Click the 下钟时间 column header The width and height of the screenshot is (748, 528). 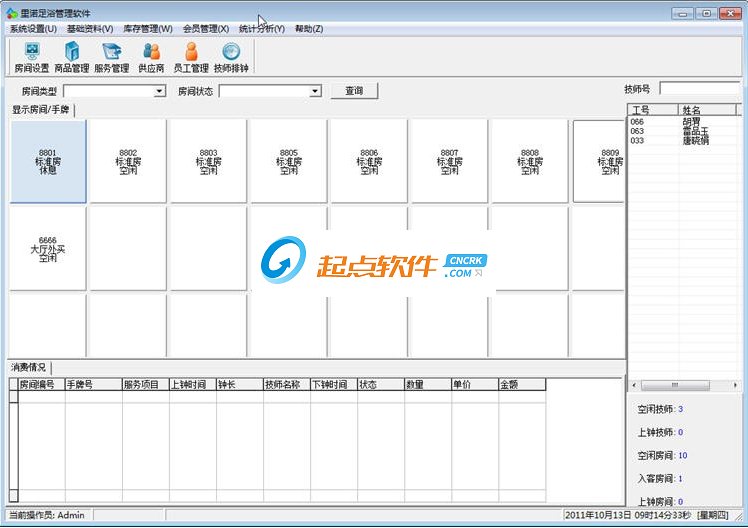tap(333, 384)
